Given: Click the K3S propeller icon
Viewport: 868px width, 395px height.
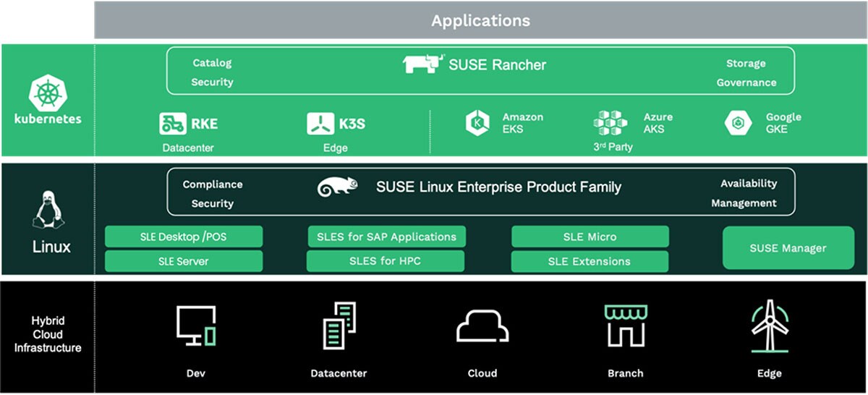Looking at the screenshot, I should [x=320, y=124].
